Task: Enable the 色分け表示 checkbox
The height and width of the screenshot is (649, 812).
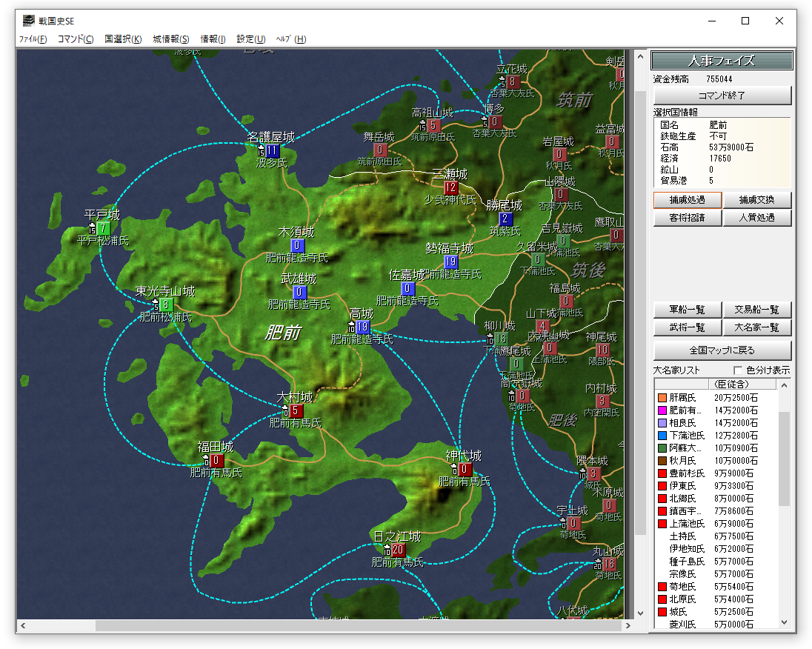Action: coord(737,370)
